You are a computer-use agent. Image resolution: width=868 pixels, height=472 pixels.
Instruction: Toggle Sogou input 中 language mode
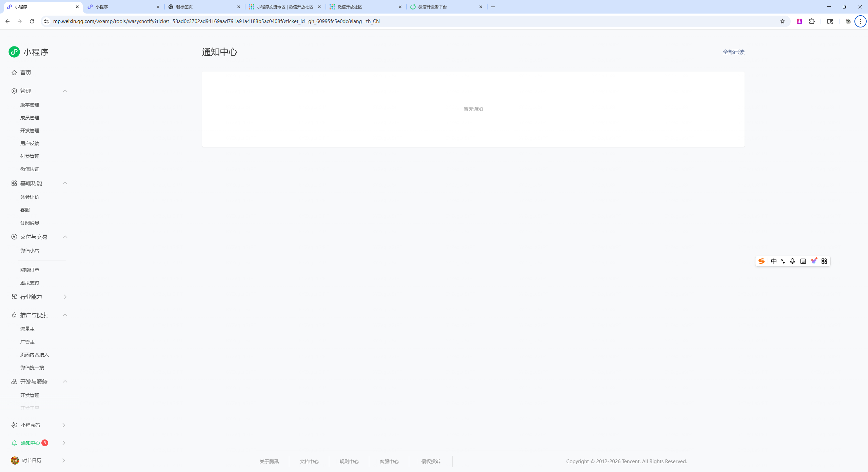(x=774, y=261)
